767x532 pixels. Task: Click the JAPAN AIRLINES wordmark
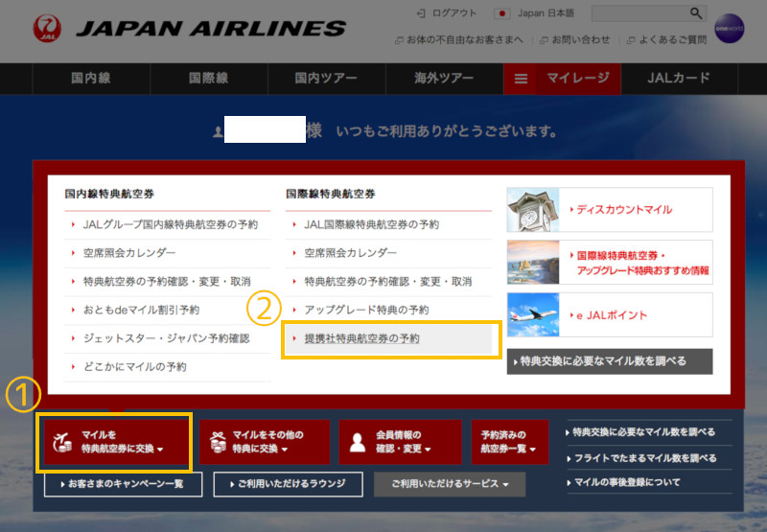point(211,29)
